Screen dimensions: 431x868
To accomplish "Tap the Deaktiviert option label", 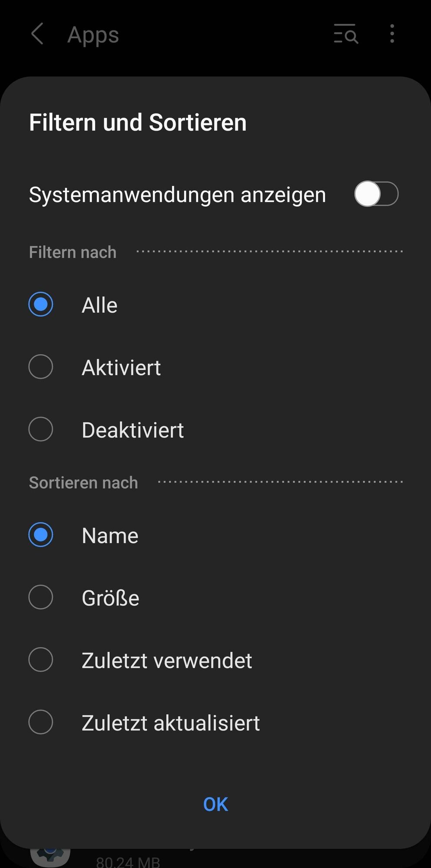I will pos(133,430).
